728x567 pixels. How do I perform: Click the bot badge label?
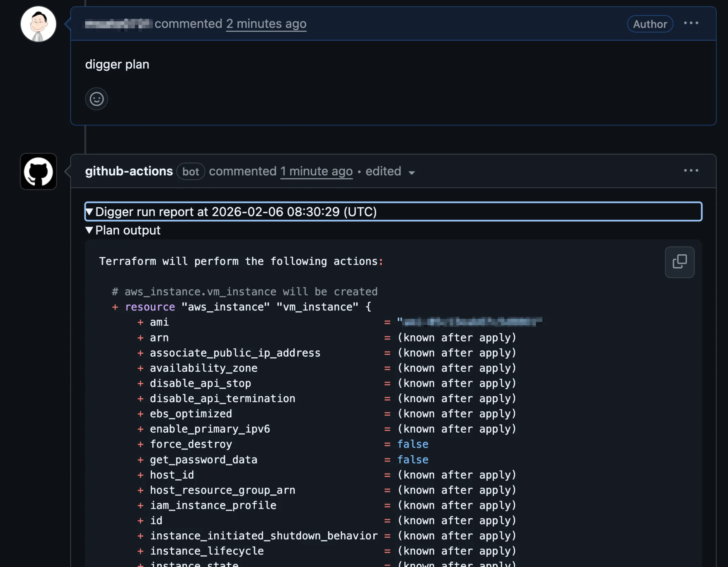point(190,172)
